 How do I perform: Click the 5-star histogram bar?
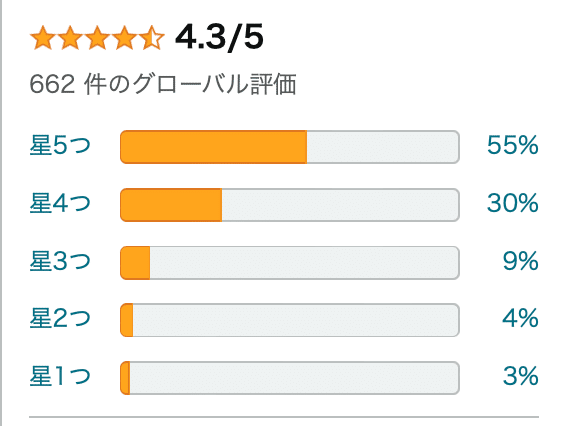[x=290, y=147]
